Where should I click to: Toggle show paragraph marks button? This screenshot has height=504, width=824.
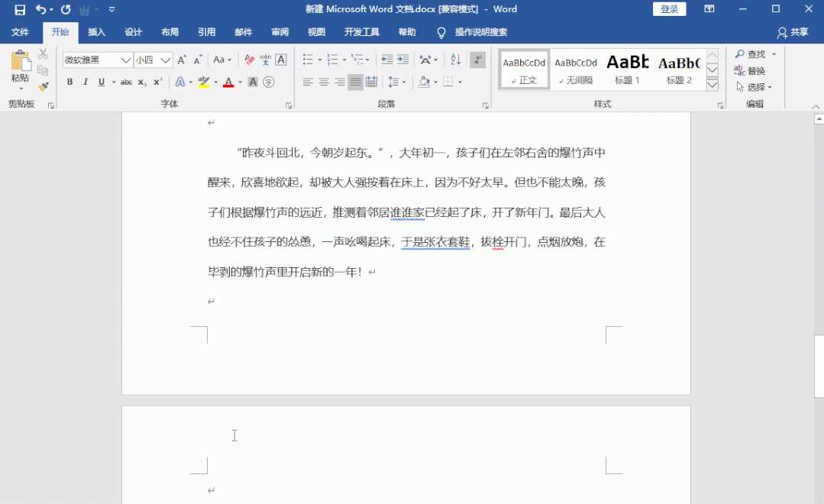tap(478, 60)
